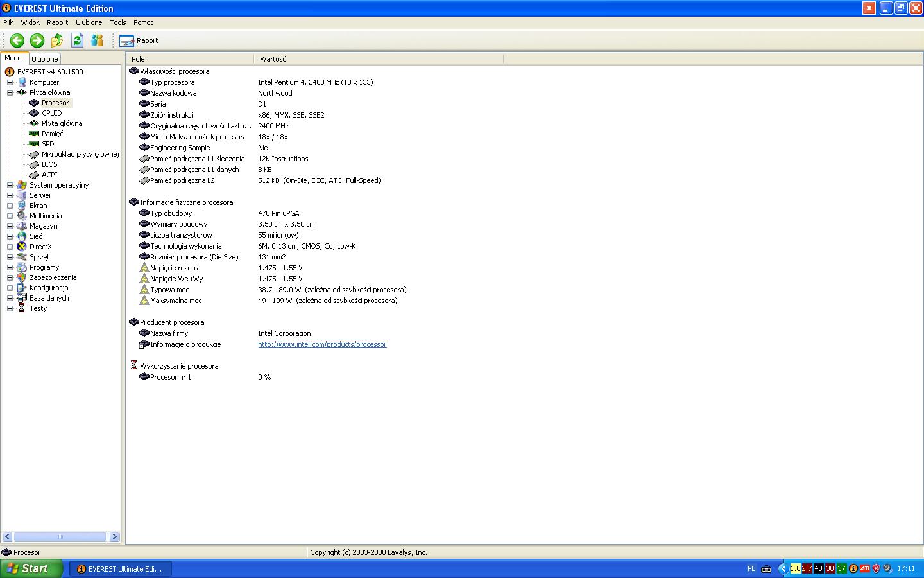Open the Raport wizard from the toolbar
The image size is (924, 578).
[139, 40]
